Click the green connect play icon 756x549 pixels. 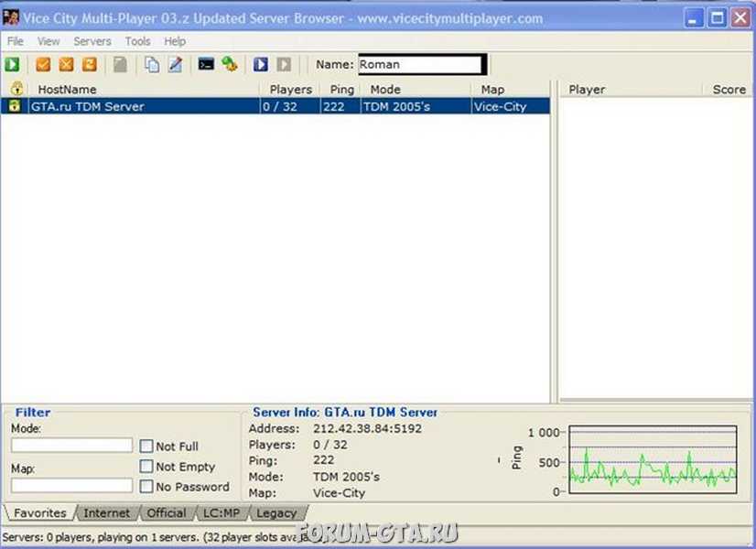[12, 65]
